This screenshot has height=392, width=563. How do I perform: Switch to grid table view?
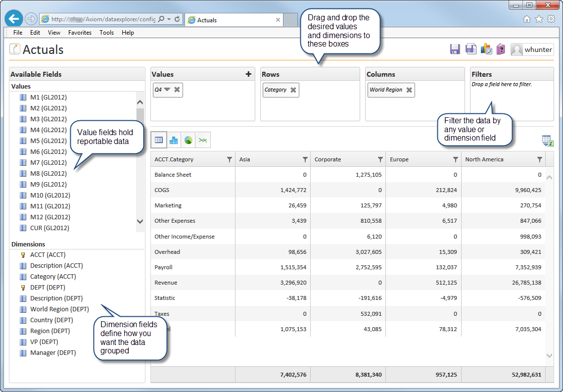pos(159,140)
